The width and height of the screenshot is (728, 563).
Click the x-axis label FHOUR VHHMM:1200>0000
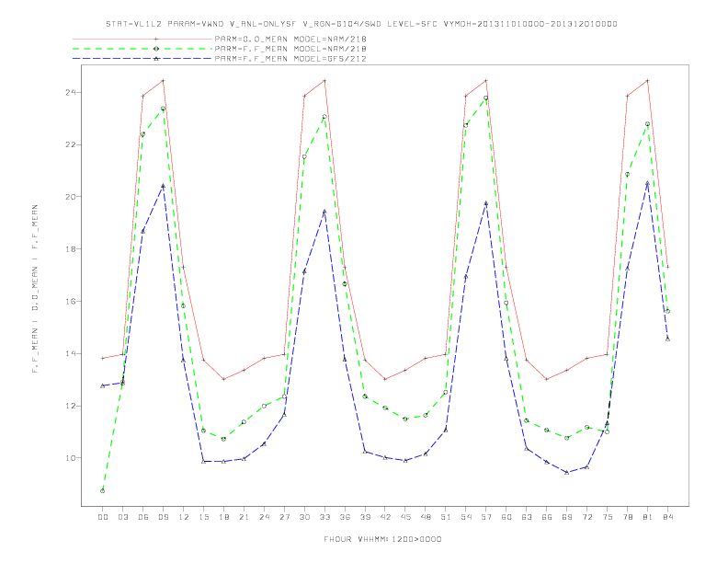pos(382,539)
